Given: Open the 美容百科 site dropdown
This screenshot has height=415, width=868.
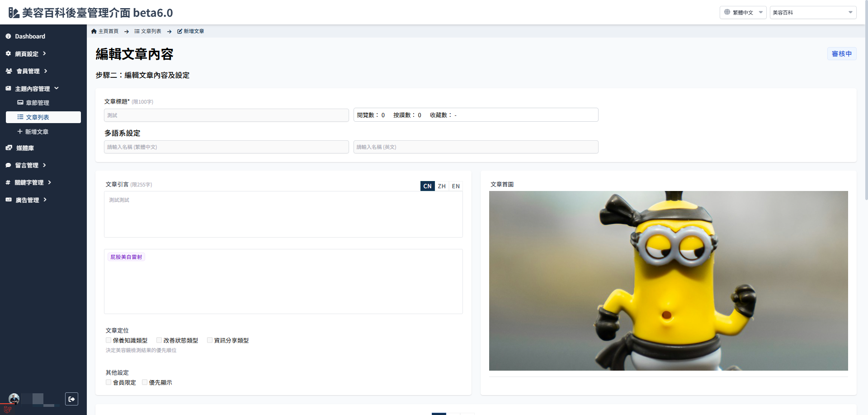Looking at the screenshot, I should click(813, 13).
